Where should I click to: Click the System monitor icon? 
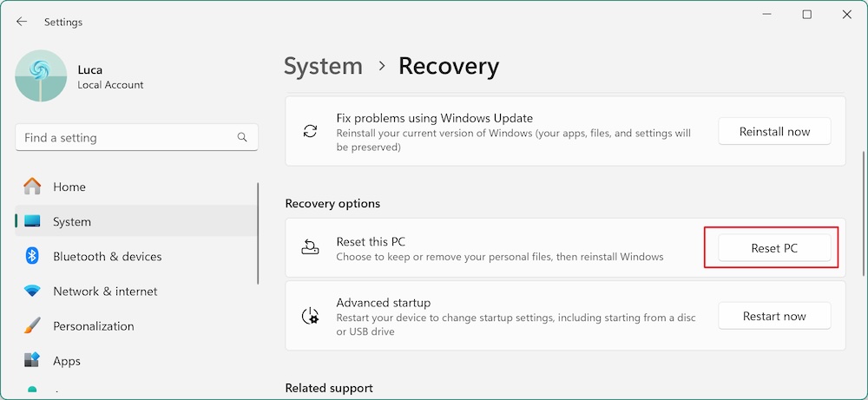(x=32, y=222)
